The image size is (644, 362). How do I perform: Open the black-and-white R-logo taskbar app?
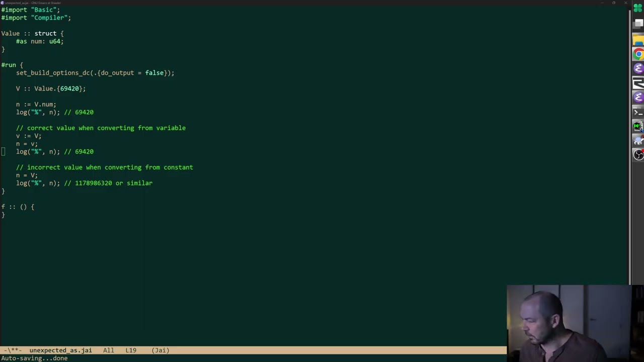pos(638,83)
